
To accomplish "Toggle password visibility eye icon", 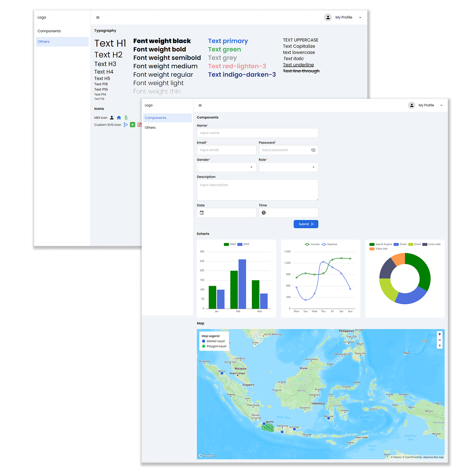I will coord(313,150).
